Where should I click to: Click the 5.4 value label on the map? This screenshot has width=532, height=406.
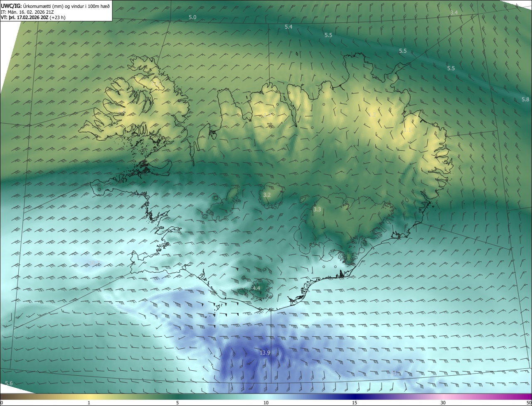coord(288,27)
